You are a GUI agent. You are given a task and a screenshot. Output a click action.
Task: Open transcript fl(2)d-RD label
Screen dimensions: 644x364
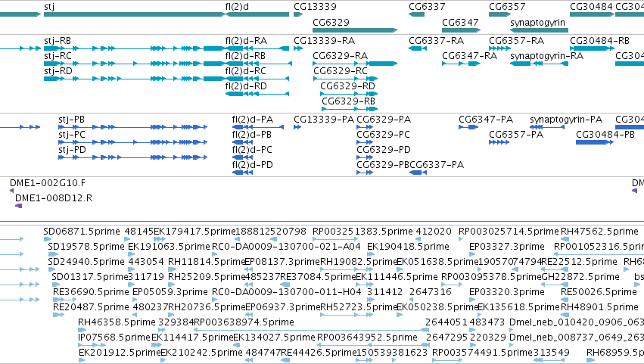(246, 86)
